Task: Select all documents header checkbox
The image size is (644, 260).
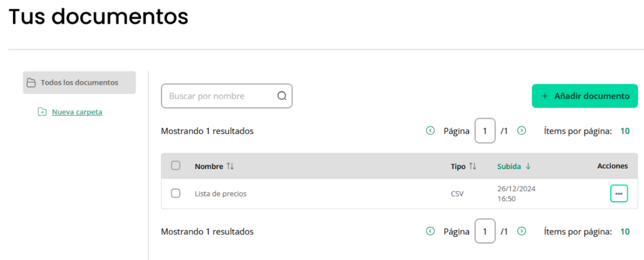Action: pyautogui.click(x=176, y=165)
